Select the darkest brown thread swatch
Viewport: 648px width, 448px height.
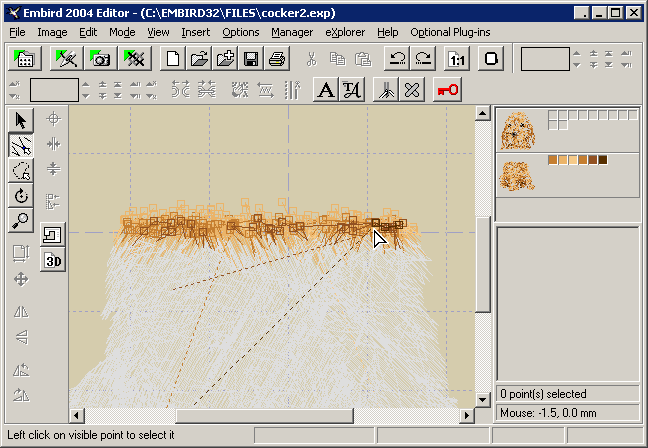(603, 160)
